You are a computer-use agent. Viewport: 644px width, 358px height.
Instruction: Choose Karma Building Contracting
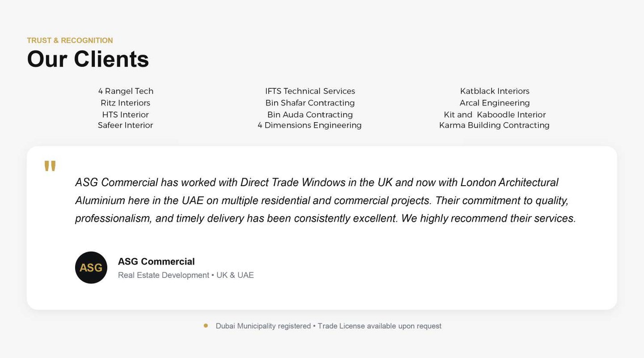pyautogui.click(x=494, y=125)
